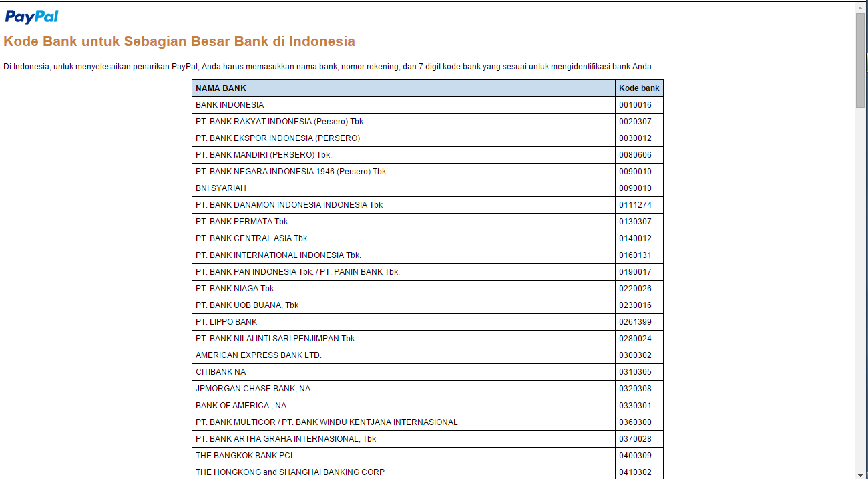868x479 pixels.
Task: Click PT. BANK INTERNATIONAL INDONESIA Tbk.
Action: (278, 255)
